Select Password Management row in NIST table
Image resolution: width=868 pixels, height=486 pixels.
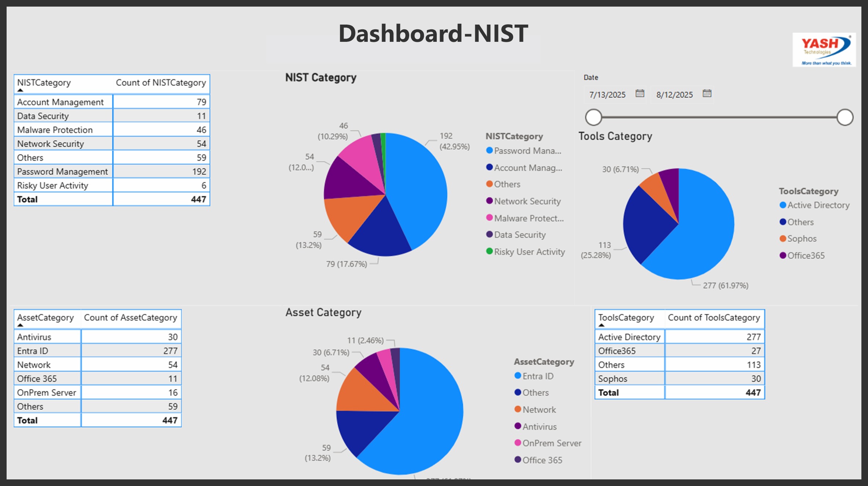click(62, 172)
